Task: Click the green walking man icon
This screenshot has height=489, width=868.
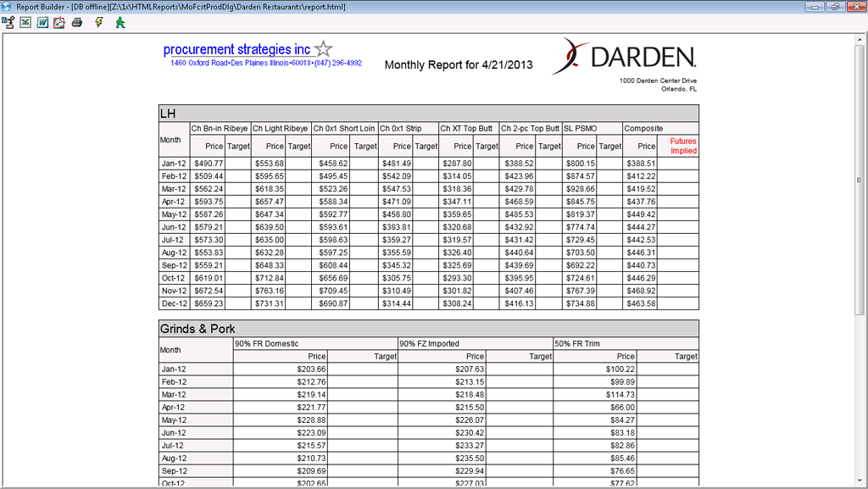Action: tap(121, 23)
